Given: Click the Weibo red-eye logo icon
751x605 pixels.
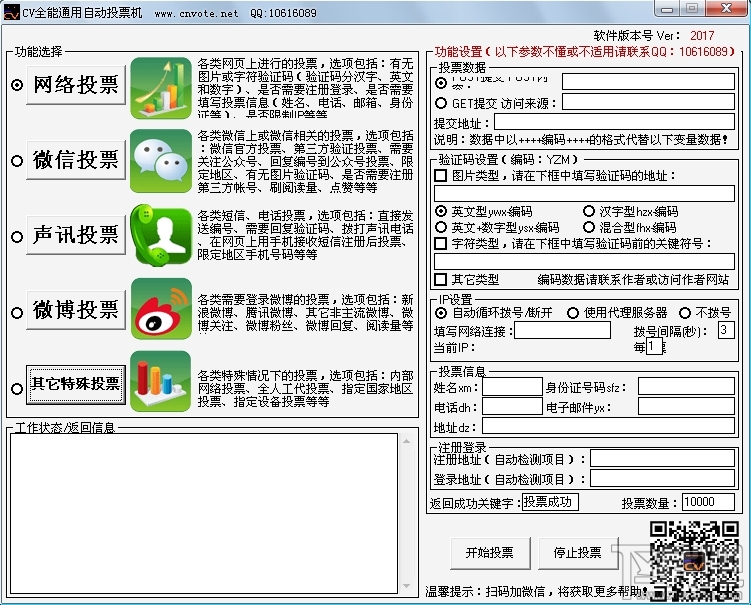Looking at the screenshot, I should pyautogui.click(x=161, y=309).
